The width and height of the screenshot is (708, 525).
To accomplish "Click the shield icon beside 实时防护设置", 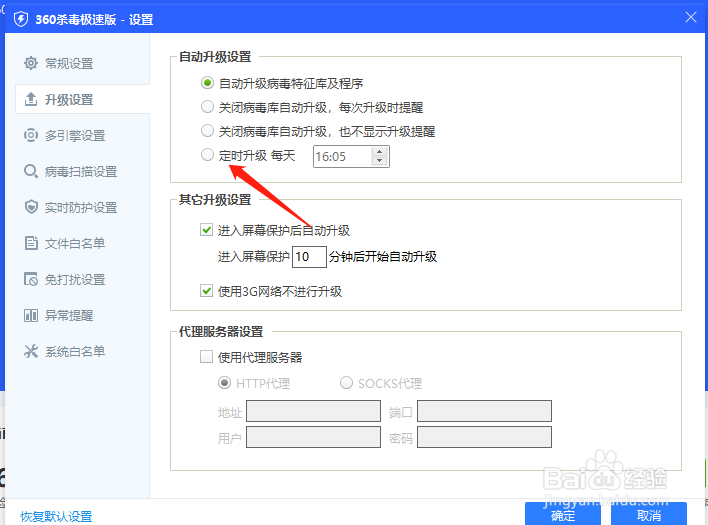I will click(x=31, y=207).
